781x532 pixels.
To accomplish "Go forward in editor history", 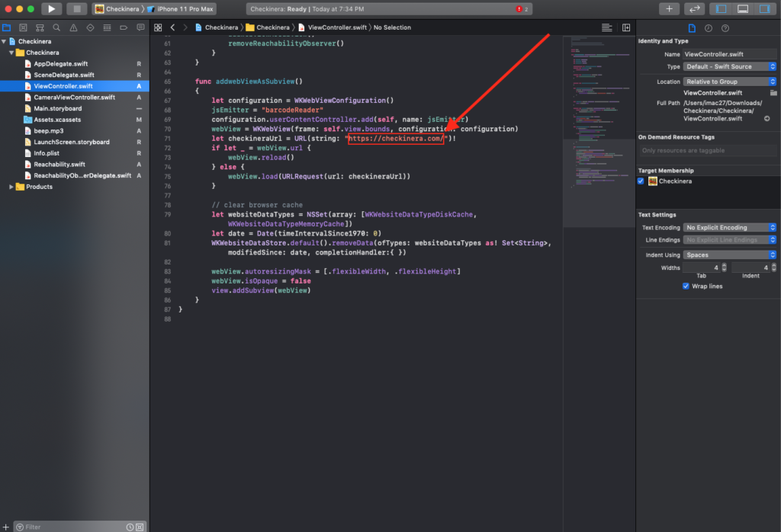I will pyautogui.click(x=185, y=28).
